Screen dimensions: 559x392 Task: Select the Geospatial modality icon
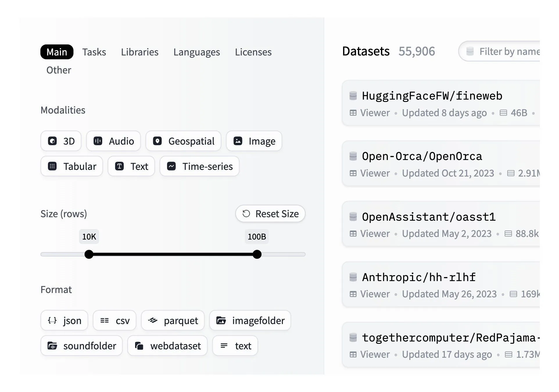tap(158, 141)
